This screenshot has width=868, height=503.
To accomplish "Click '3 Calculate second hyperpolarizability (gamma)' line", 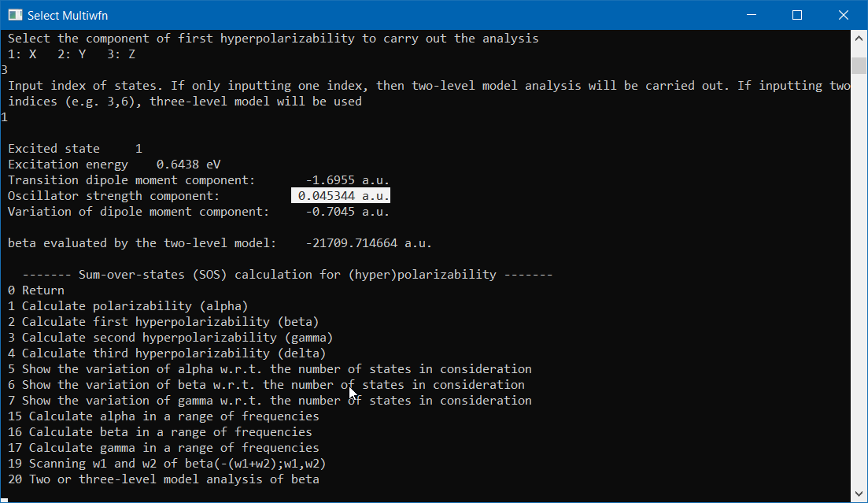I will [171, 338].
